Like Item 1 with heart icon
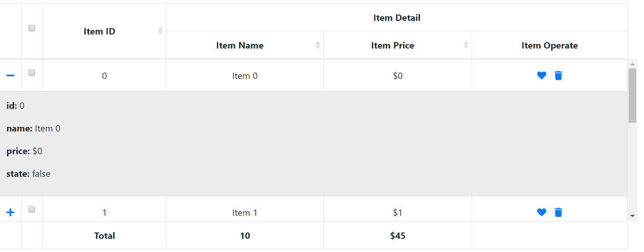Screen dimensions: 644x252 [542, 212]
